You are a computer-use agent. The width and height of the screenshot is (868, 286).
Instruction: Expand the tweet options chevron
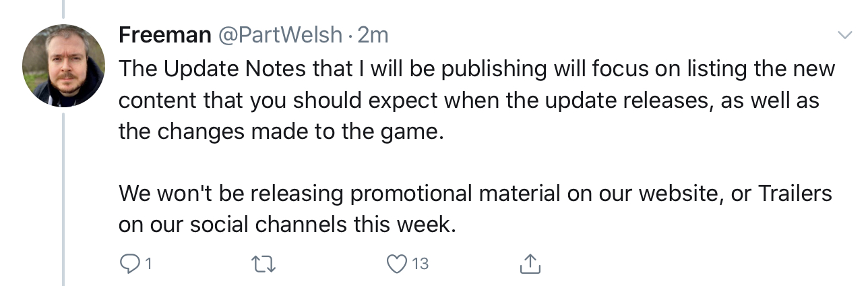click(x=844, y=34)
